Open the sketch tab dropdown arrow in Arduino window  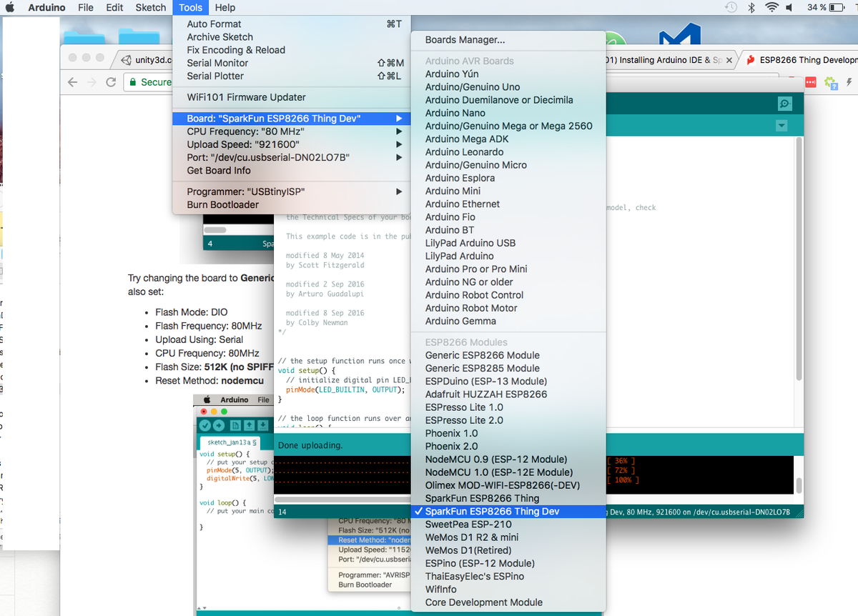(x=781, y=126)
